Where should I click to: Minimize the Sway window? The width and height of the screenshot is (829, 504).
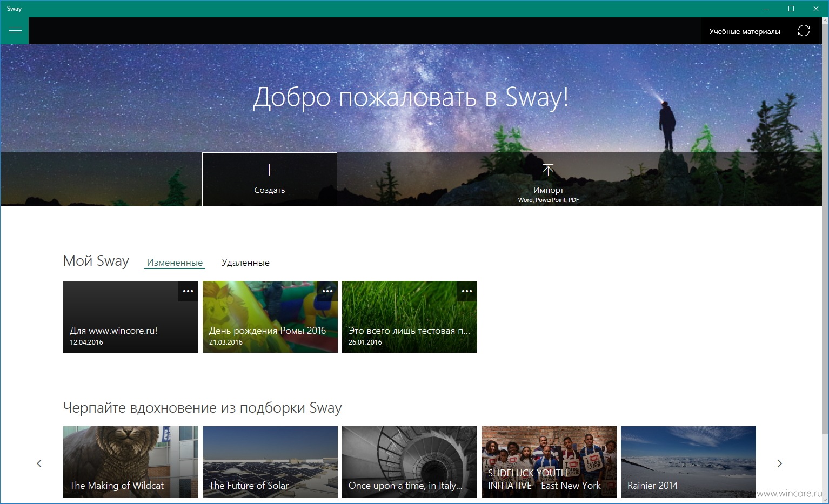766,9
